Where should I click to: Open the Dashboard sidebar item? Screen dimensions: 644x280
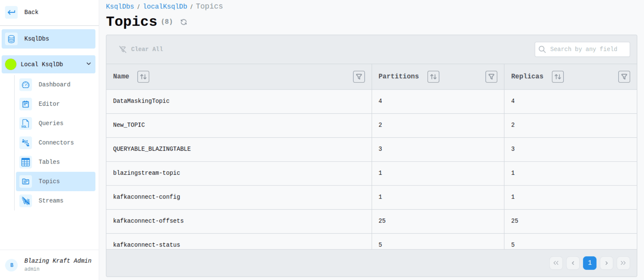54,84
